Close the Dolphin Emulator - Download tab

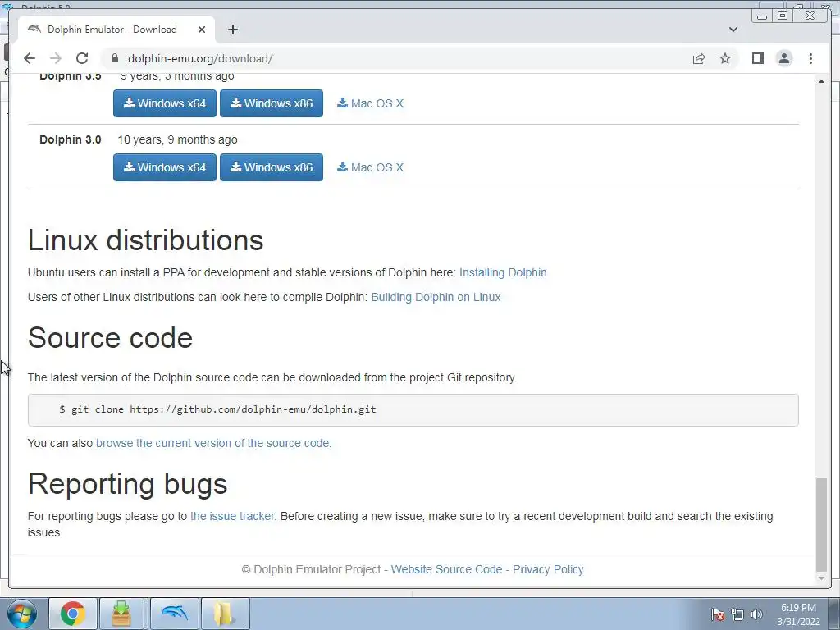202,30
